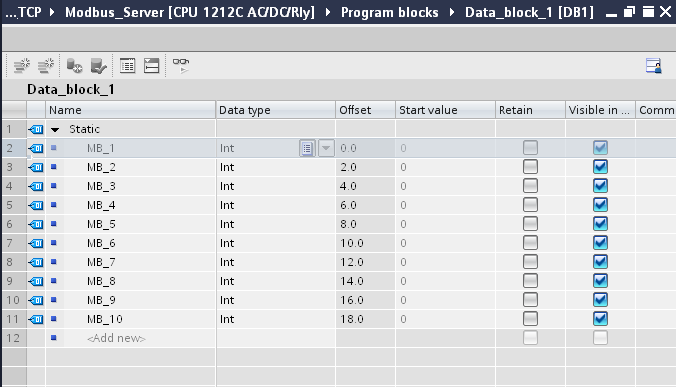
Task: Click the tag icon of MB_9
Action: click(x=36, y=300)
